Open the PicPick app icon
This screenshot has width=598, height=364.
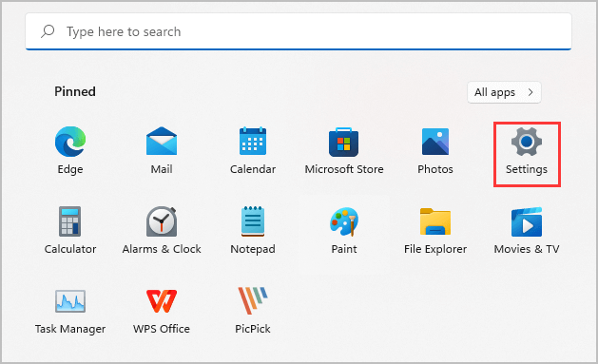tap(253, 300)
